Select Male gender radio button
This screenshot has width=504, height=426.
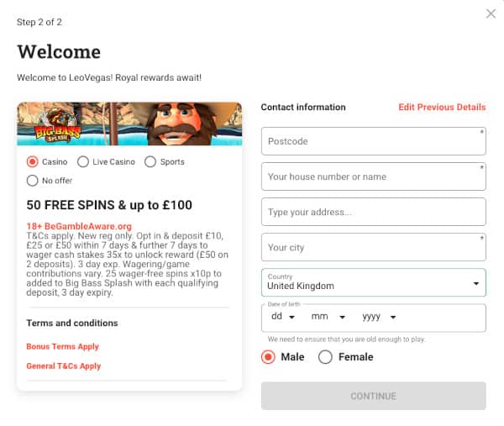point(268,357)
